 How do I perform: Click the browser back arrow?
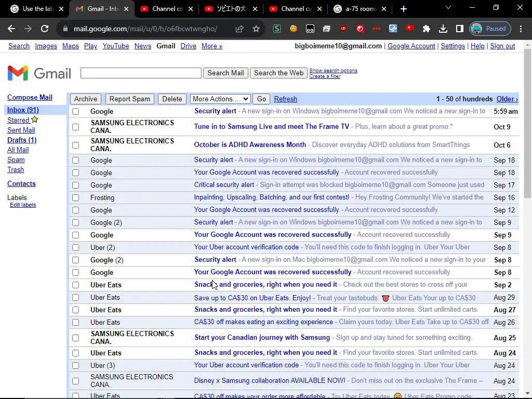click(11, 29)
